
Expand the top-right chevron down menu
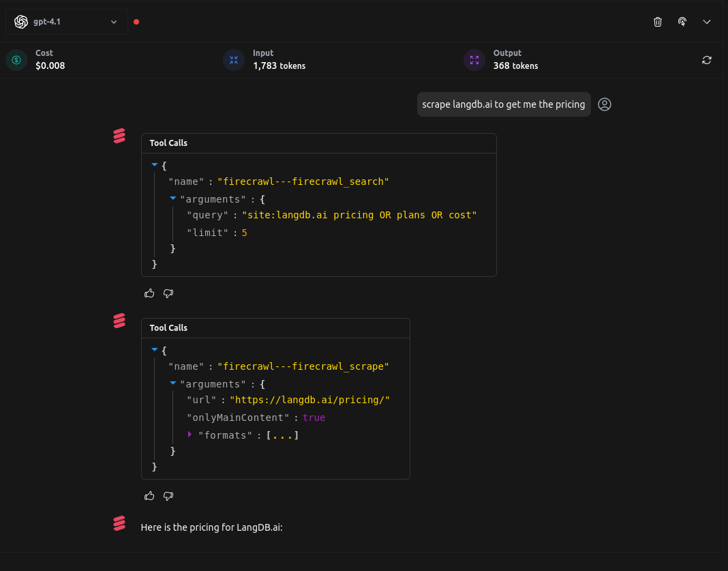coord(707,22)
